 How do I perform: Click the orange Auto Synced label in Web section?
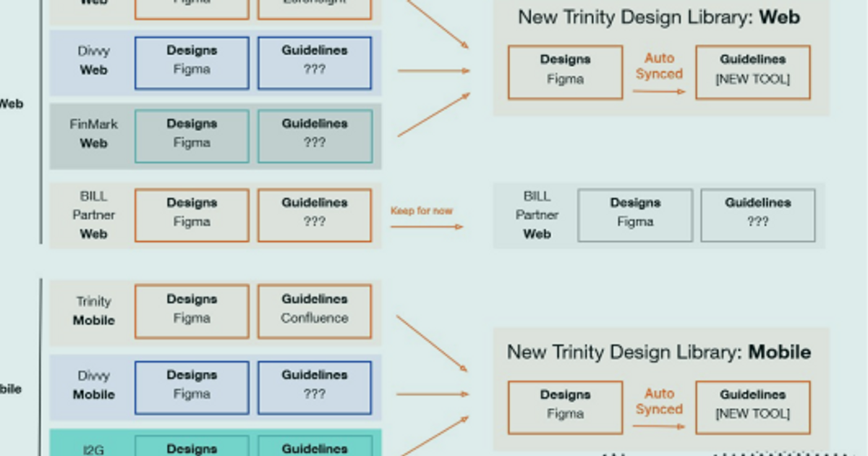click(659, 66)
